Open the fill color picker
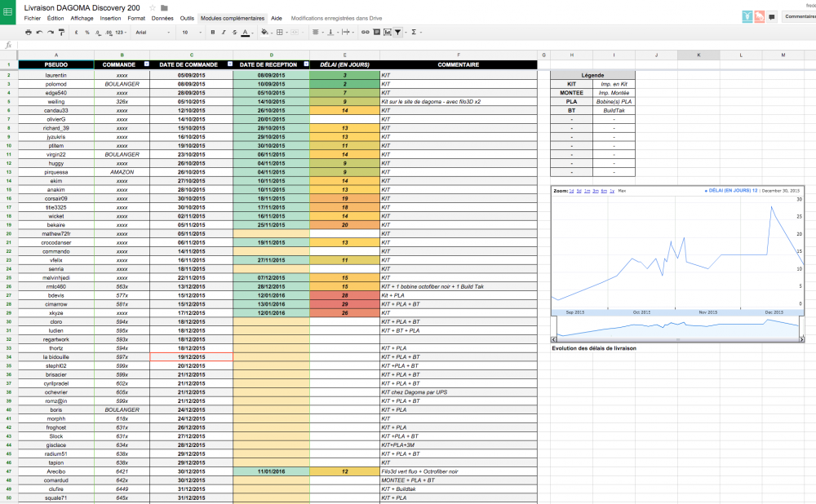Image resolution: width=816 pixels, height=504 pixels. [x=266, y=33]
